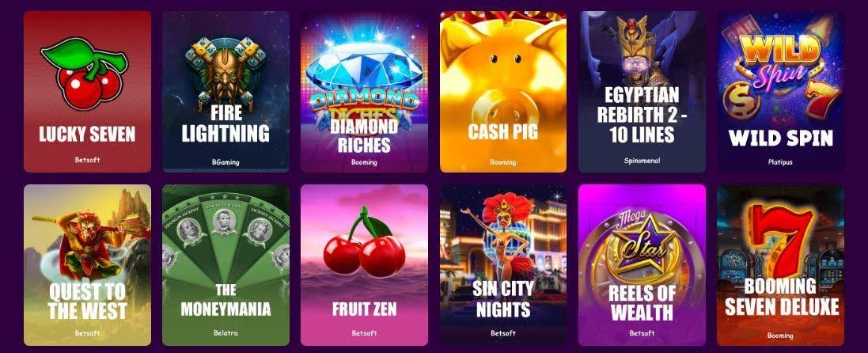Click the red cherries icon on Lucky Seven
Image resolution: width=868 pixels, height=353 pixels.
(84, 73)
